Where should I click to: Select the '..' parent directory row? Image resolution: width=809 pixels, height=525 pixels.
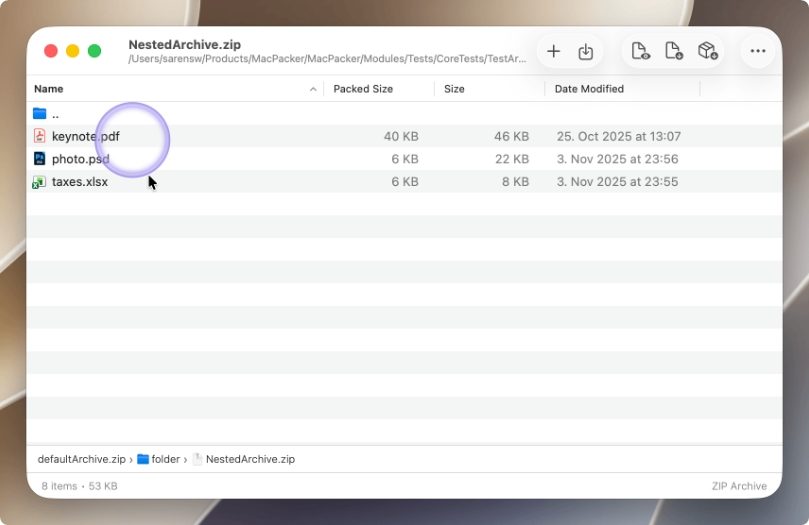click(404, 113)
